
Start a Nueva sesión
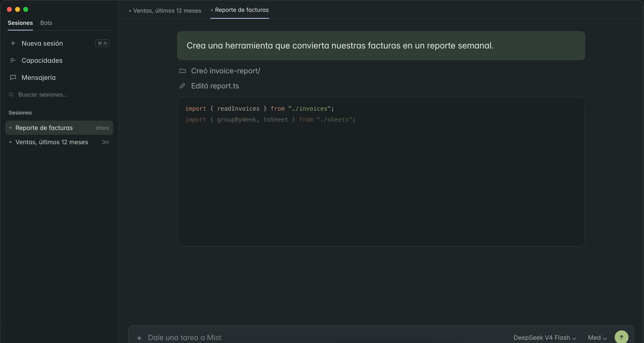pyautogui.click(x=60, y=43)
